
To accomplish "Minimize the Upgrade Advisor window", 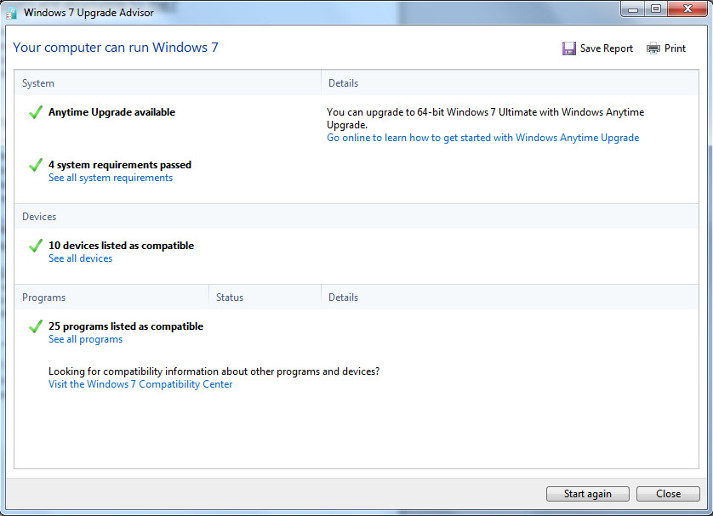I will tap(633, 9).
